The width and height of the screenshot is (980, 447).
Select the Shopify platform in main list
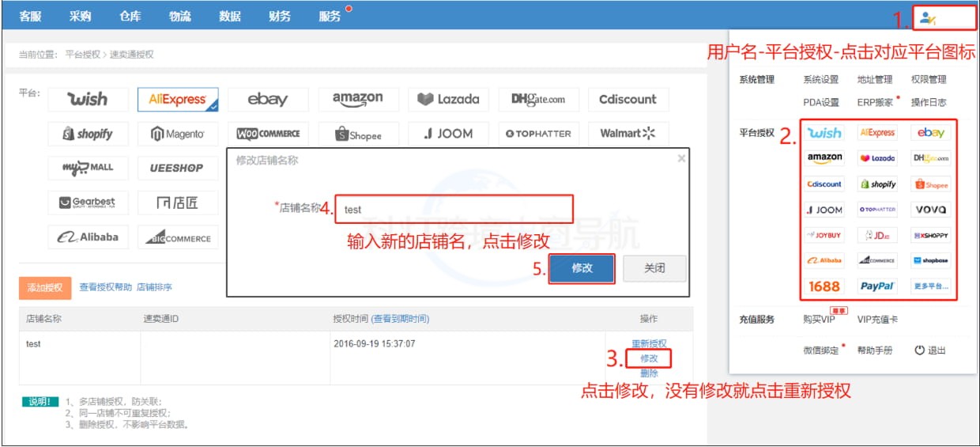coord(88,134)
